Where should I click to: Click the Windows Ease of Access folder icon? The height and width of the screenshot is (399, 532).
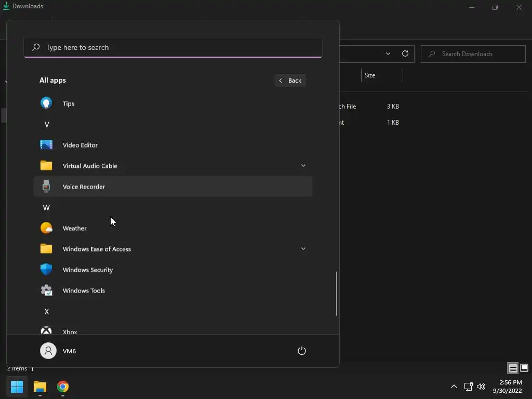(x=46, y=248)
